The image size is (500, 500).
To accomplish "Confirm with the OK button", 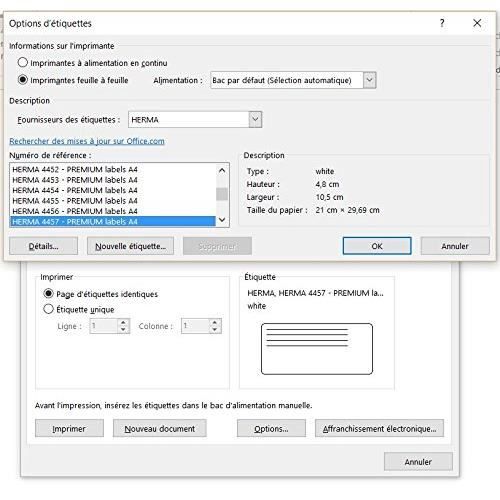I will [x=377, y=246].
